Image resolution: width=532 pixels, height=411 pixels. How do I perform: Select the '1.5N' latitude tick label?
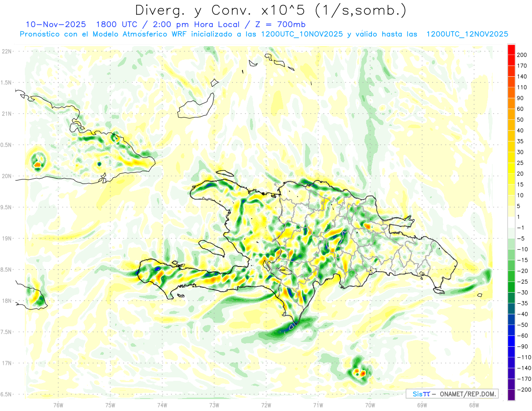pyautogui.click(x=6, y=83)
